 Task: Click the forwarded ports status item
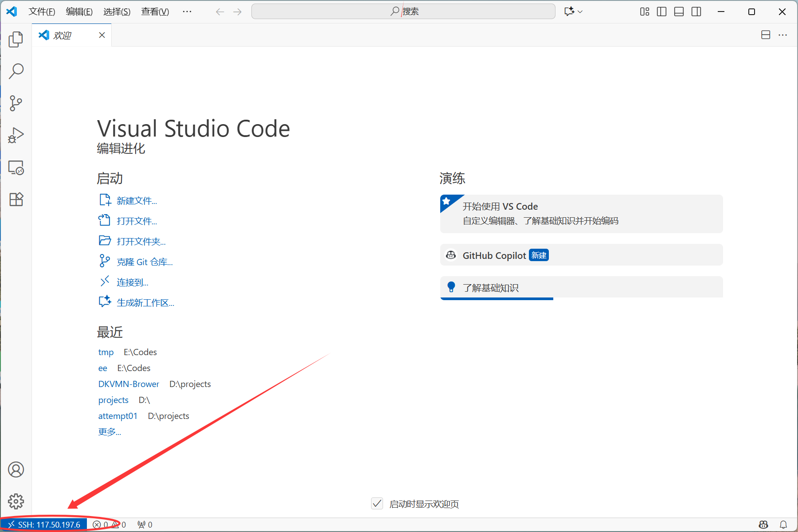pyautogui.click(x=145, y=525)
